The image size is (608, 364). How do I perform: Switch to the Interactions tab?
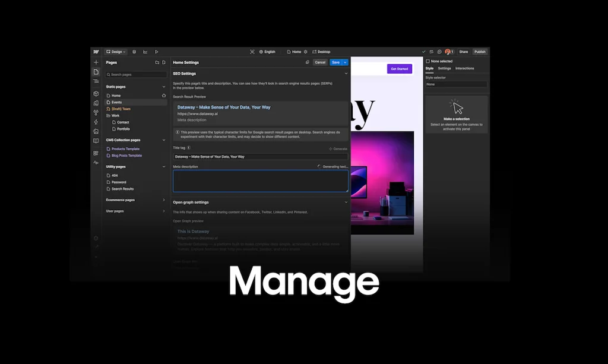pyautogui.click(x=465, y=68)
